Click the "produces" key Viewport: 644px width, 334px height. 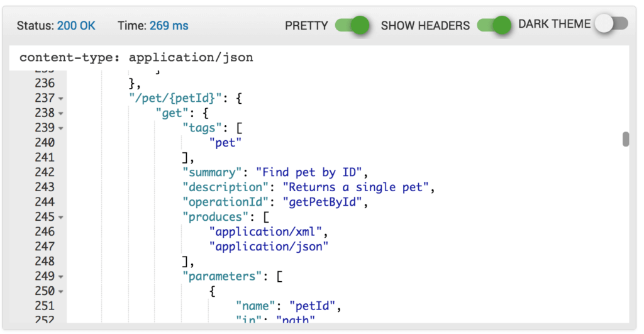[216, 216]
